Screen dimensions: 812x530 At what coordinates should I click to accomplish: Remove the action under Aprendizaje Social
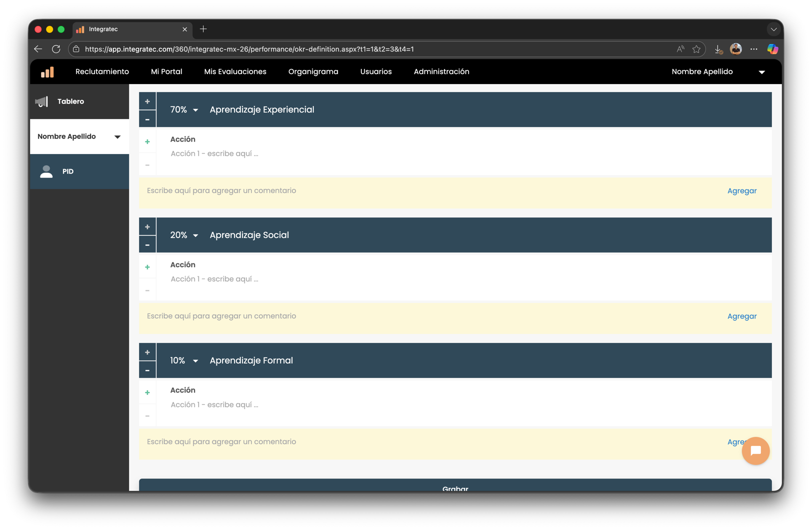coord(147,290)
